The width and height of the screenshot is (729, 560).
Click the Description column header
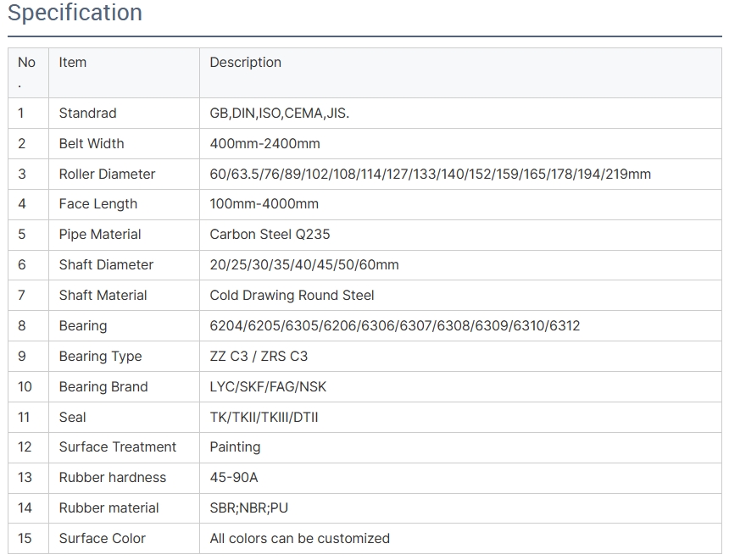pyautogui.click(x=245, y=63)
